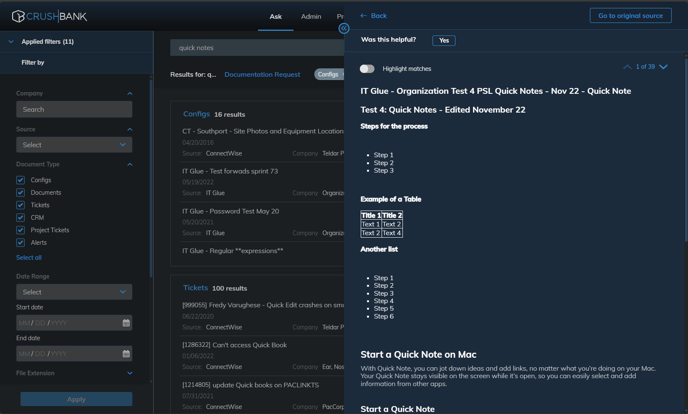688x414 pixels.
Task: Click the End date input field
Action: [74, 353]
